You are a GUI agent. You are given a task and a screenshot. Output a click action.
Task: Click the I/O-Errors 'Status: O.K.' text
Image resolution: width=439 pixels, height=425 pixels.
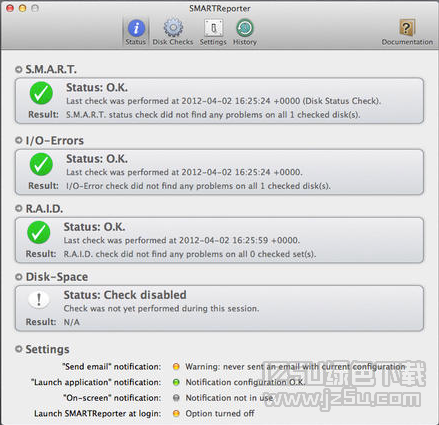coord(97,159)
